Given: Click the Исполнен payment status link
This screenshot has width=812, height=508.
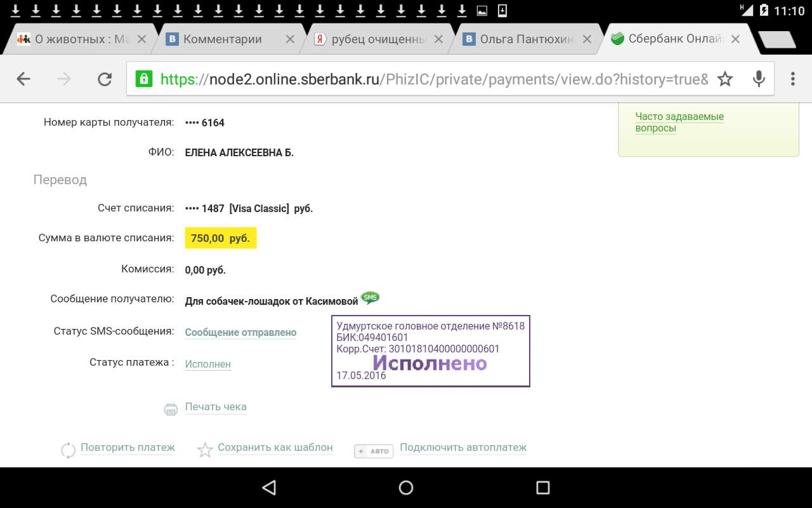Looking at the screenshot, I should point(207,364).
